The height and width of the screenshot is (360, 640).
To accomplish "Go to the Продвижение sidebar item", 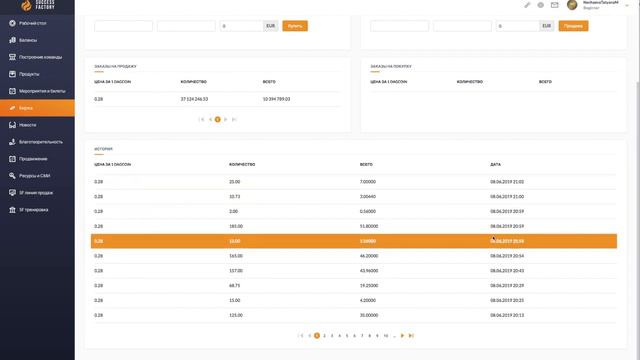I will pos(33,159).
